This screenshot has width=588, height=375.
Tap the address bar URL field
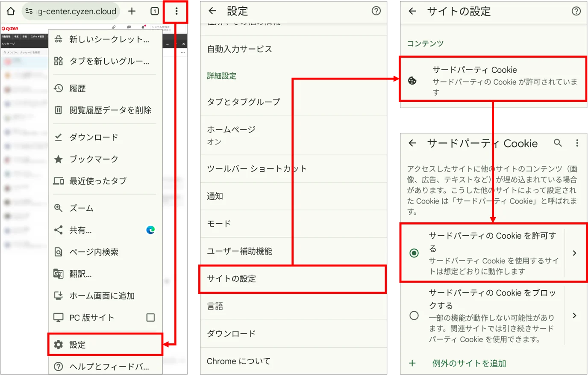click(x=71, y=11)
